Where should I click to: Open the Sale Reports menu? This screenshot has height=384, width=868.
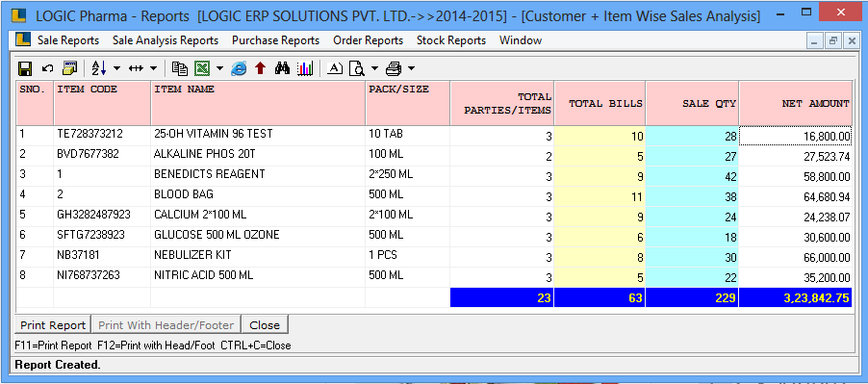point(68,40)
